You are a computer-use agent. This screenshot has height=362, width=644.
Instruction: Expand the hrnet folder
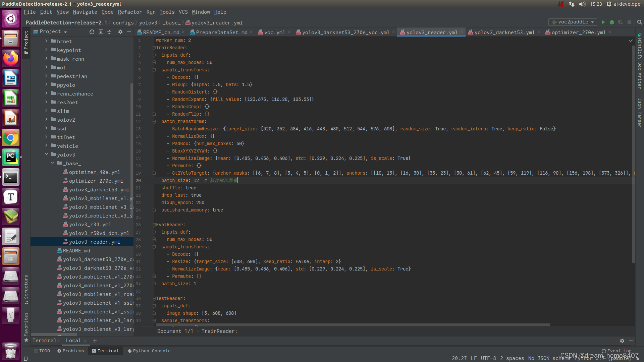(46, 41)
